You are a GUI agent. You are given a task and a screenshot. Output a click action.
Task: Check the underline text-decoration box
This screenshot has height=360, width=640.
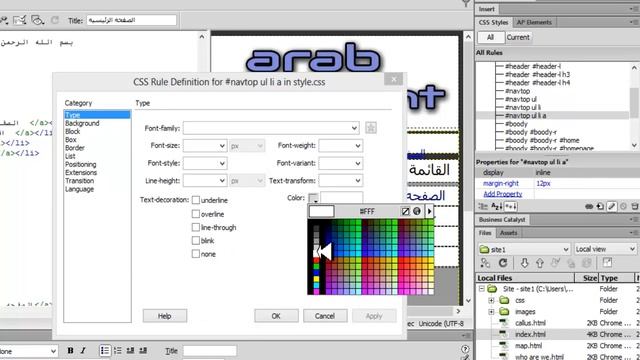click(x=196, y=200)
